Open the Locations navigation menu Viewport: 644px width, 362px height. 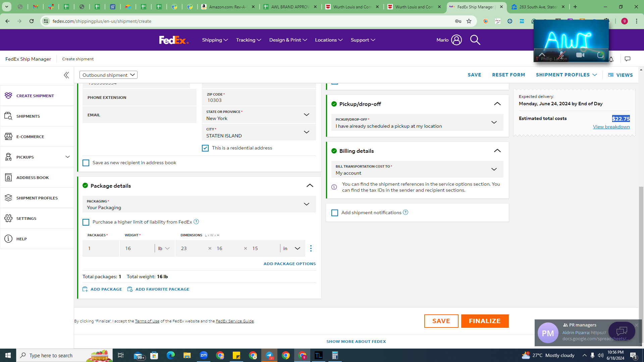(x=329, y=40)
